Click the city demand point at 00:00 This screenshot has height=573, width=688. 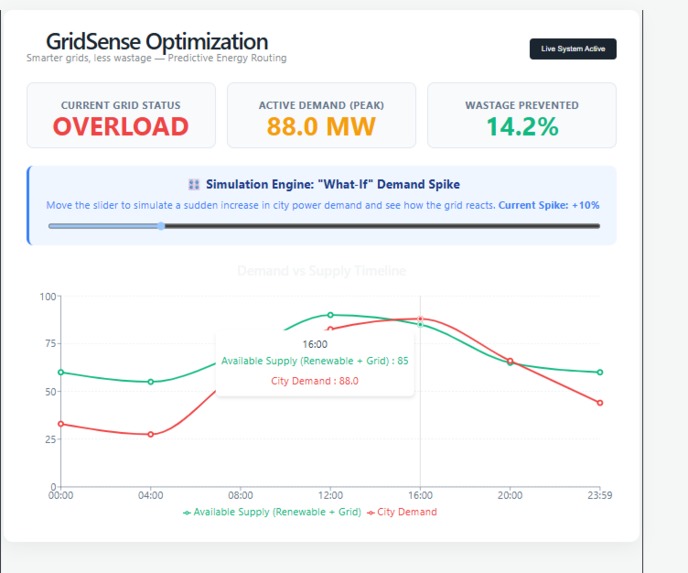pos(61,424)
